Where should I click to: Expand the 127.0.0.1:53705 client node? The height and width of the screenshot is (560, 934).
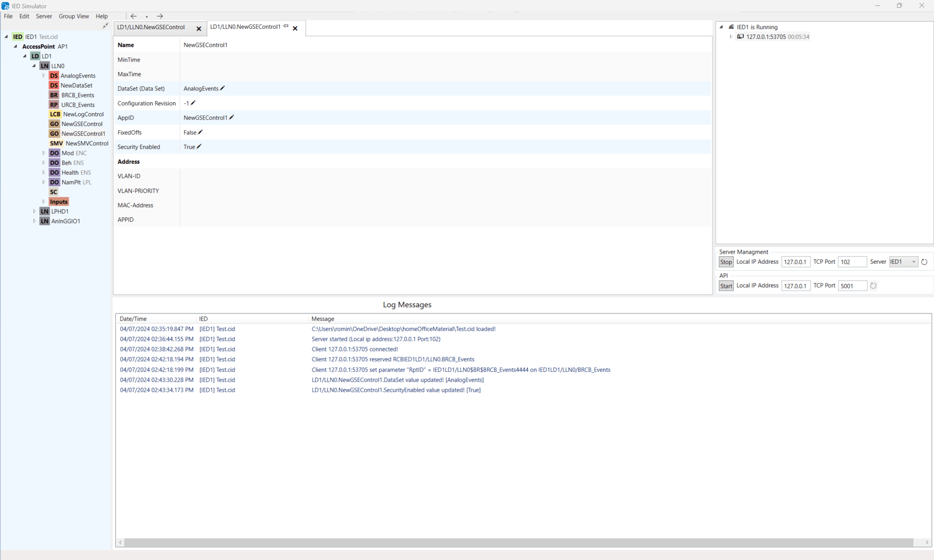731,37
